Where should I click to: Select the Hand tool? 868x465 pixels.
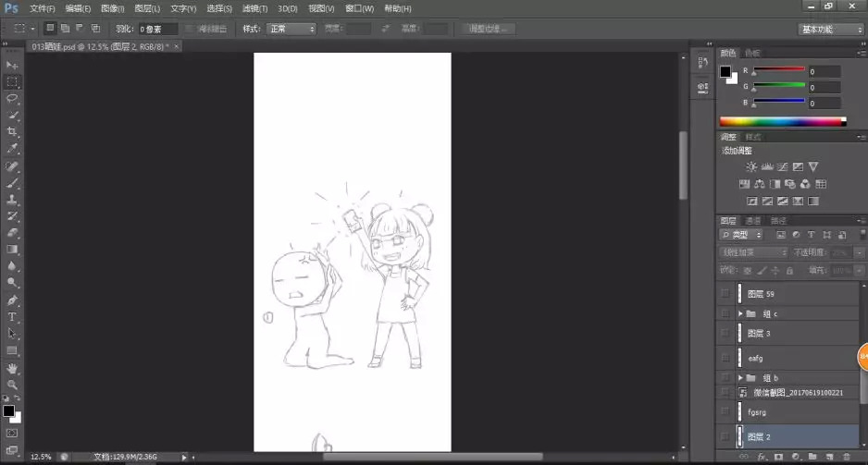click(x=12, y=368)
